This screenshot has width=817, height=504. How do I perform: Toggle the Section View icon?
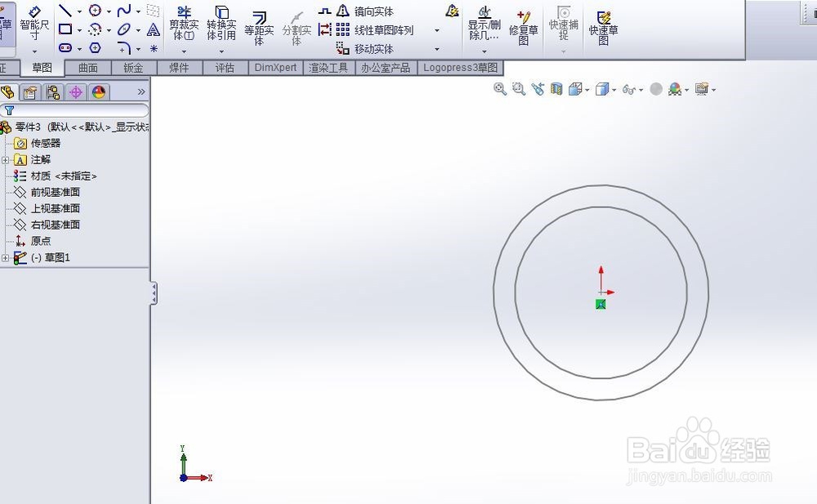point(556,89)
